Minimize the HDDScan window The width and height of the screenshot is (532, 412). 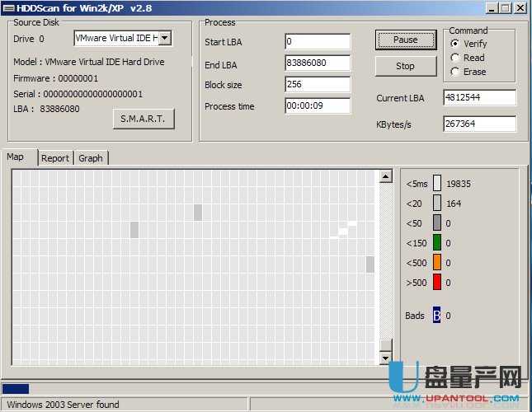pos(491,7)
